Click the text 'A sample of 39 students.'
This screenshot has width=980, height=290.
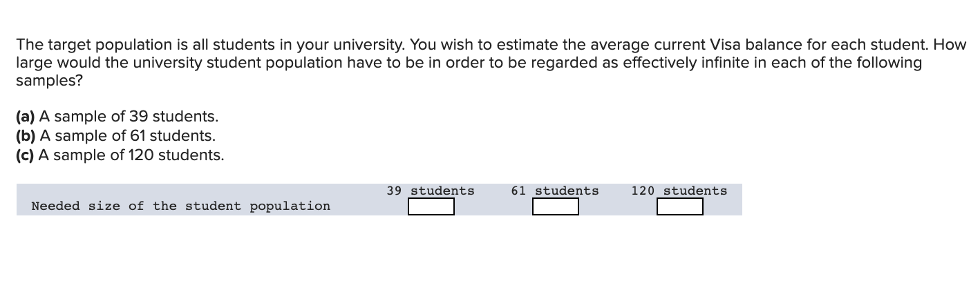[129, 117]
